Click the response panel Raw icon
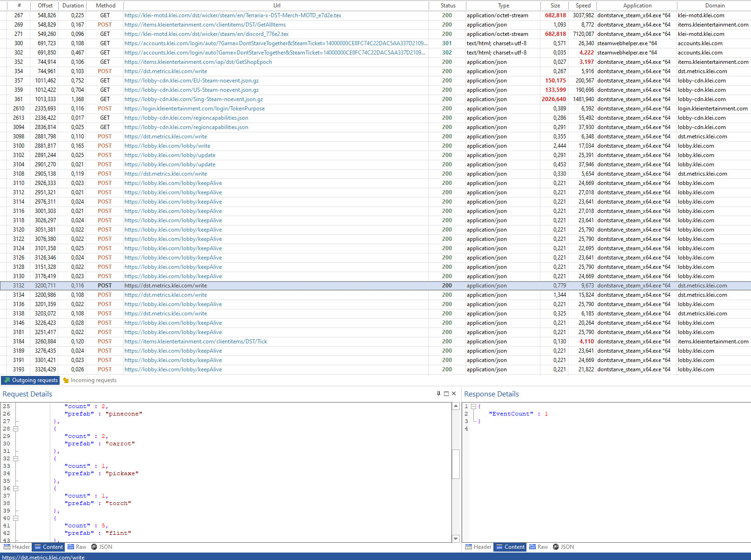This screenshot has width=751, height=560. (x=532, y=547)
